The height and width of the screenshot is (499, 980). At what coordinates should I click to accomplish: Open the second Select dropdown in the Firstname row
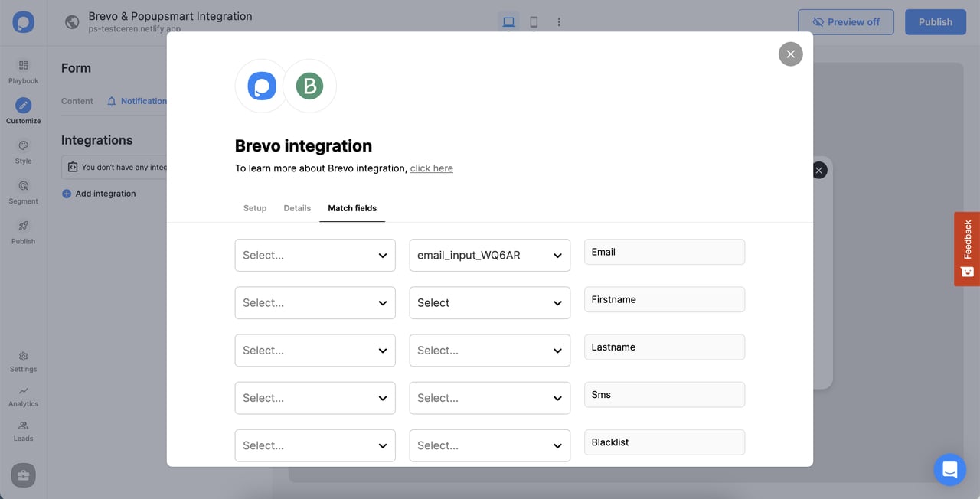(x=489, y=302)
